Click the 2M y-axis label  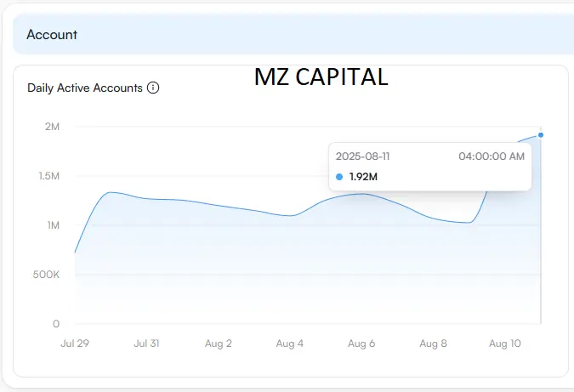52,127
